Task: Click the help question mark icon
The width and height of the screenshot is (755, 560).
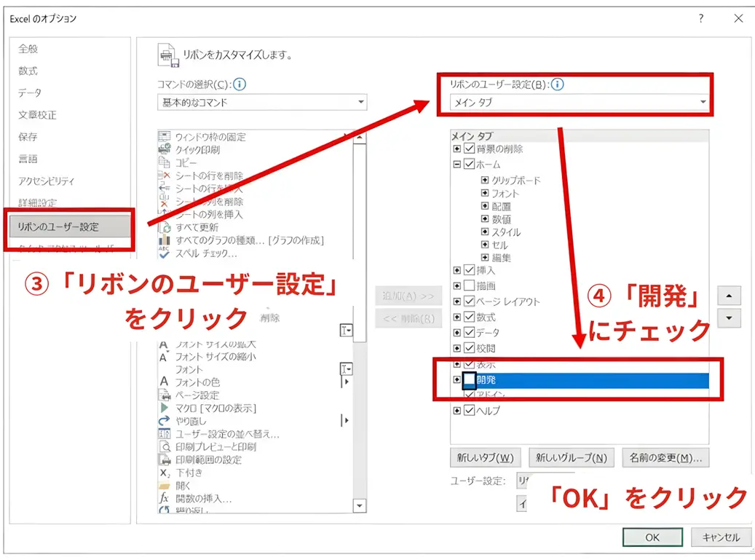Action: (x=701, y=18)
